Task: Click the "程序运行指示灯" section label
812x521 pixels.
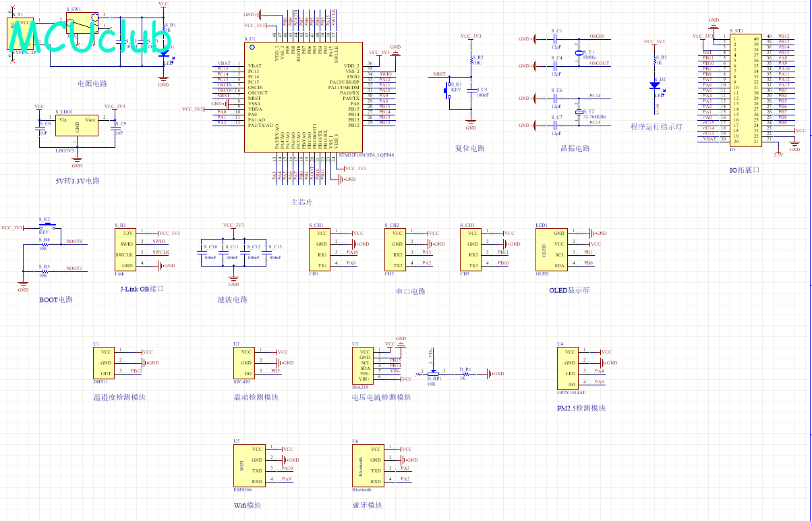Action: click(656, 127)
